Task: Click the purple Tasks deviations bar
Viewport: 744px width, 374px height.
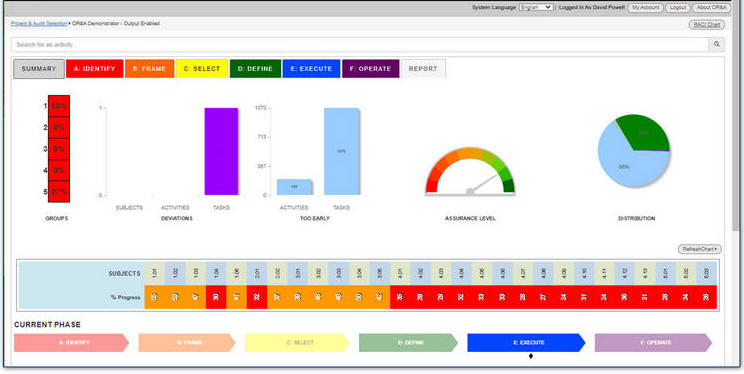Action: point(221,151)
